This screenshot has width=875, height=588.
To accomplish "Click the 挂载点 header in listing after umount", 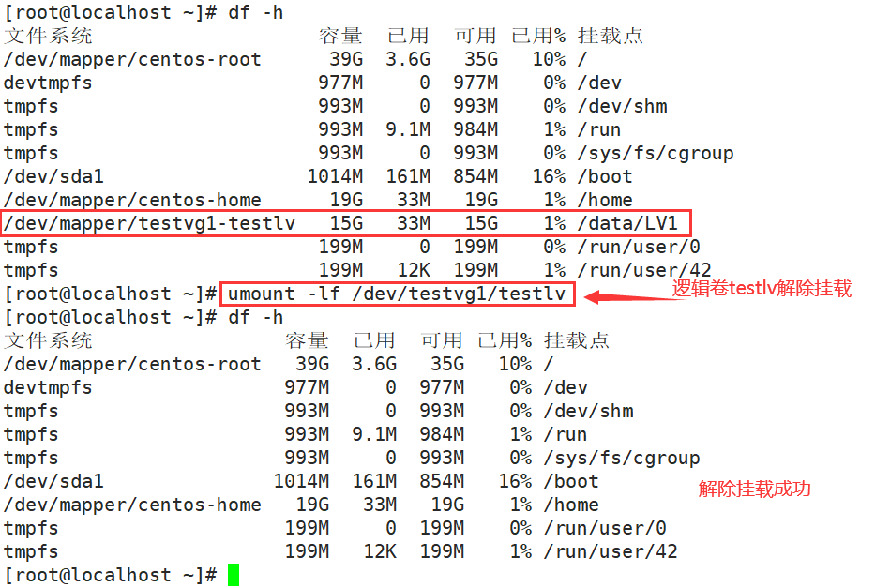I will (577, 340).
